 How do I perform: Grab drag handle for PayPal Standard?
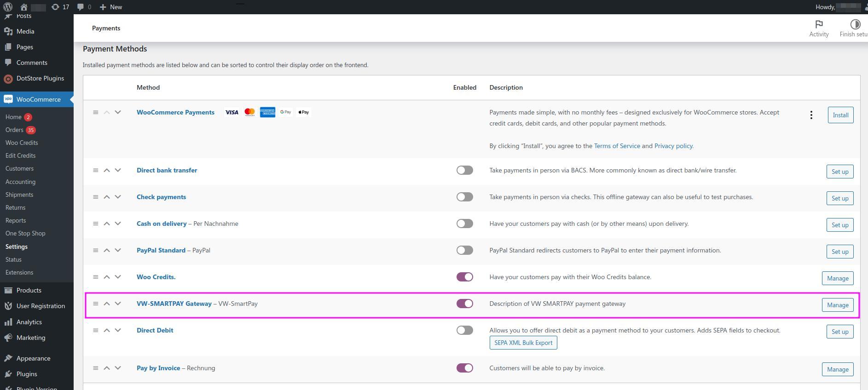(x=96, y=250)
